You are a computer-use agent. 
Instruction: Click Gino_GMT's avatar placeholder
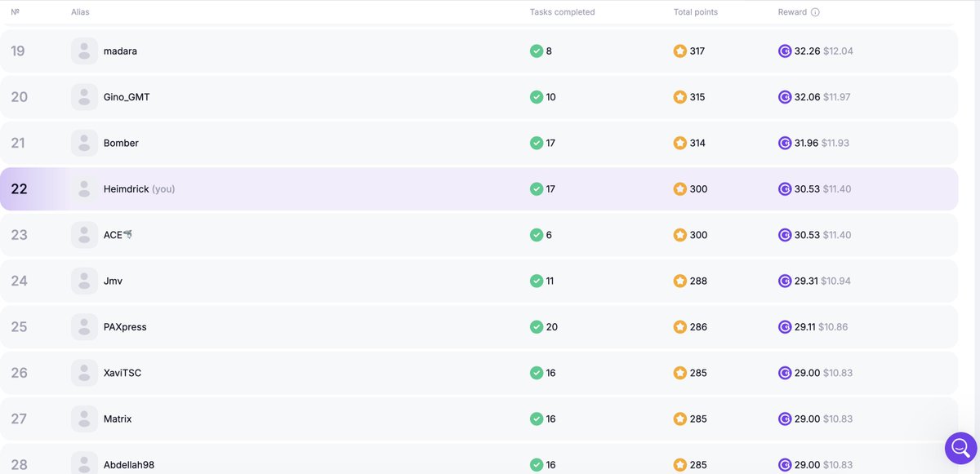click(84, 97)
